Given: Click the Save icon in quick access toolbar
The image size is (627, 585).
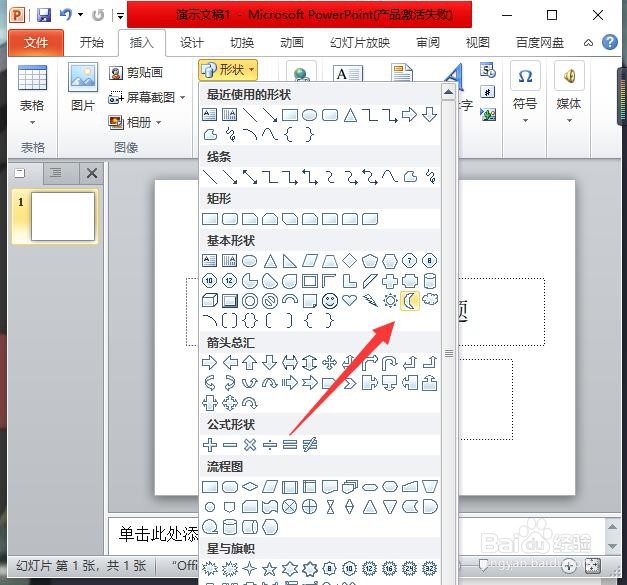Looking at the screenshot, I should click(44, 15).
